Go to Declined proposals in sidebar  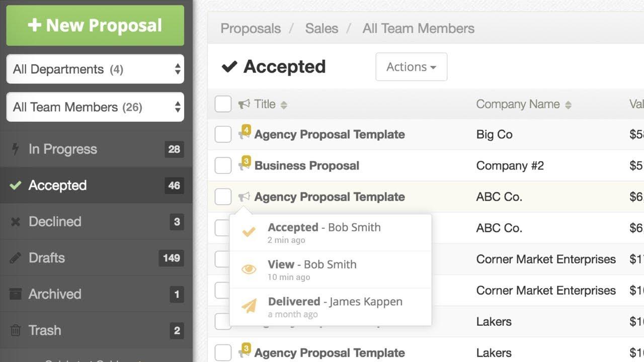55,222
